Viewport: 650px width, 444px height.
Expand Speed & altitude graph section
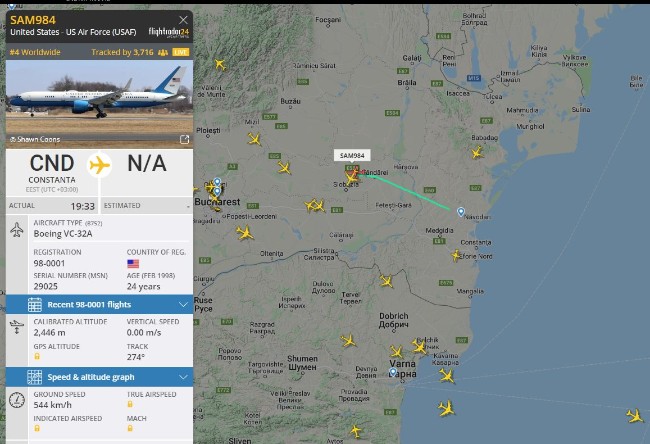pyautogui.click(x=99, y=377)
